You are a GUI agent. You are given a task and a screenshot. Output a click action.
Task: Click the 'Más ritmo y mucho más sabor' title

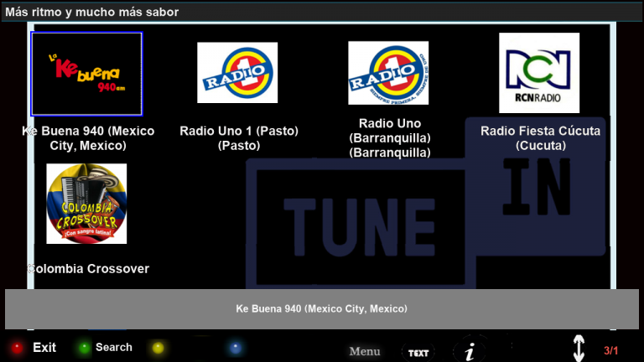tap(92, 12)
